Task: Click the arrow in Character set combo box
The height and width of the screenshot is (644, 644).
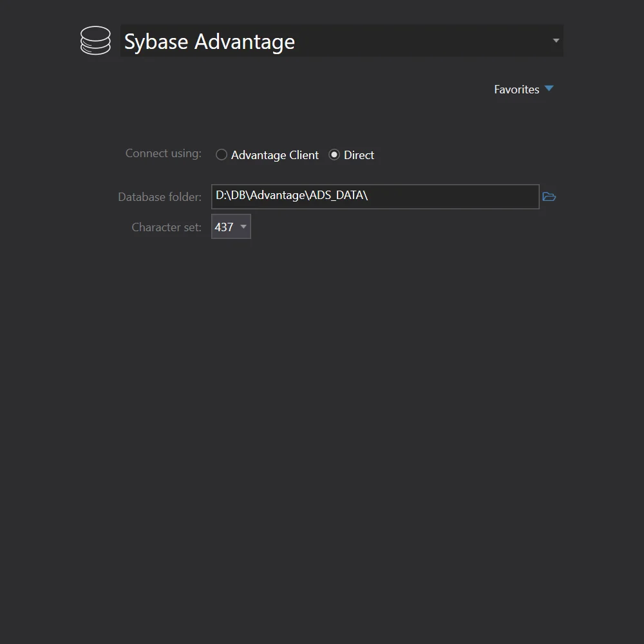Action: tap(243, 227)
